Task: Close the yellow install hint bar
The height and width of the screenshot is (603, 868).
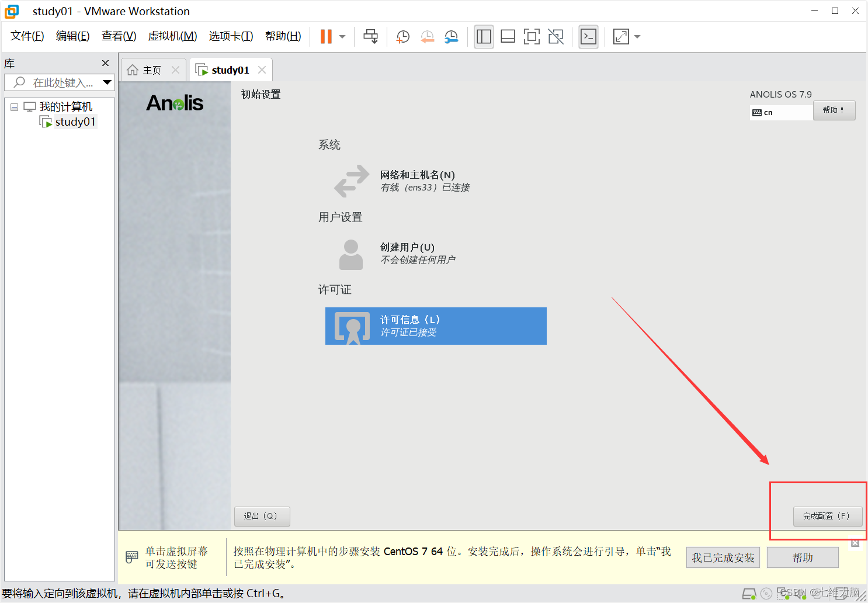Action: coord(855,543)
